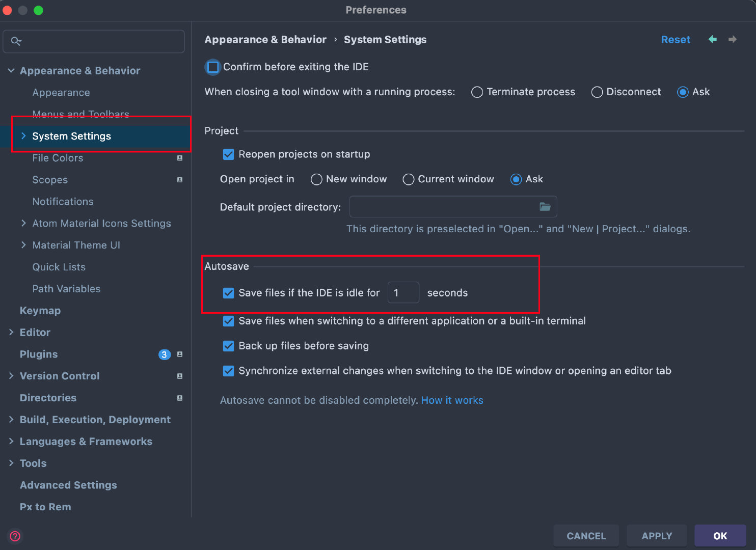Uncheck Reopen projects on startup
756x550 pixels.
[x=229, y=154]
